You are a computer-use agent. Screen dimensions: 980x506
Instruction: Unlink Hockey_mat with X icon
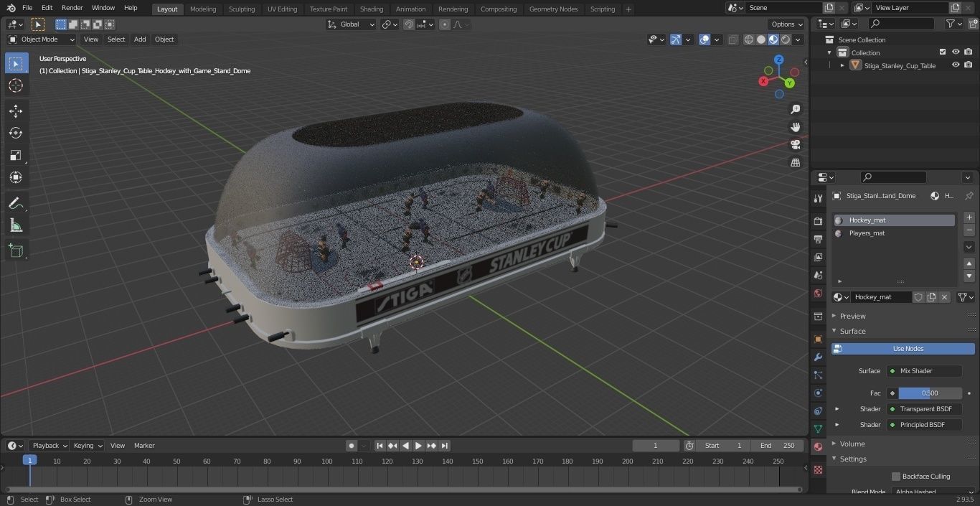944,297
